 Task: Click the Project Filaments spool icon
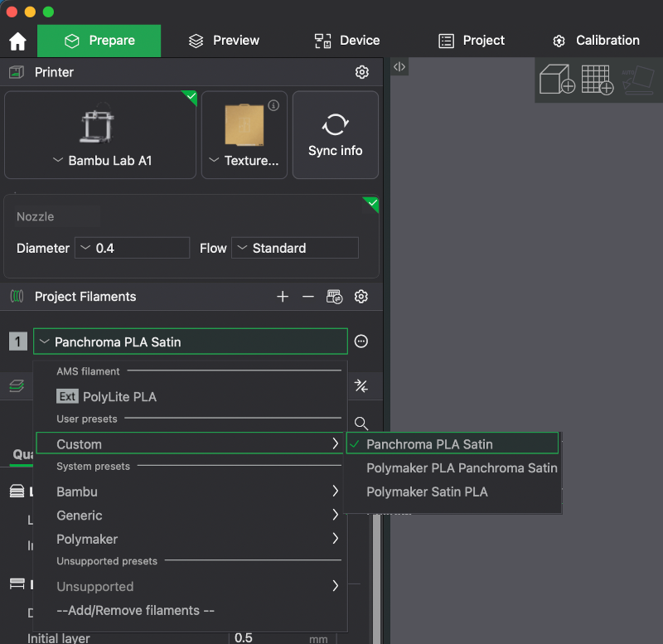tap(17, 297)
